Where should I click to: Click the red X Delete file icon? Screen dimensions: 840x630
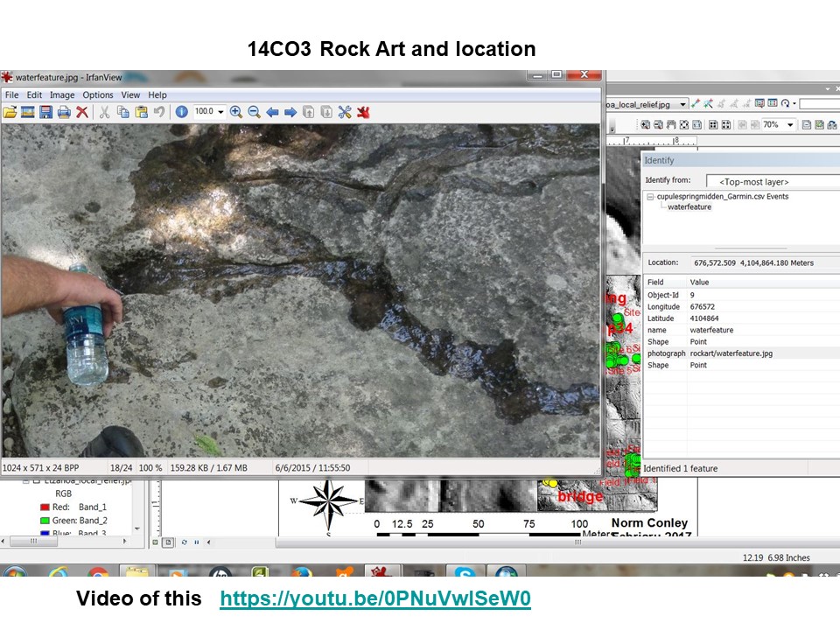tap(81, 112)
